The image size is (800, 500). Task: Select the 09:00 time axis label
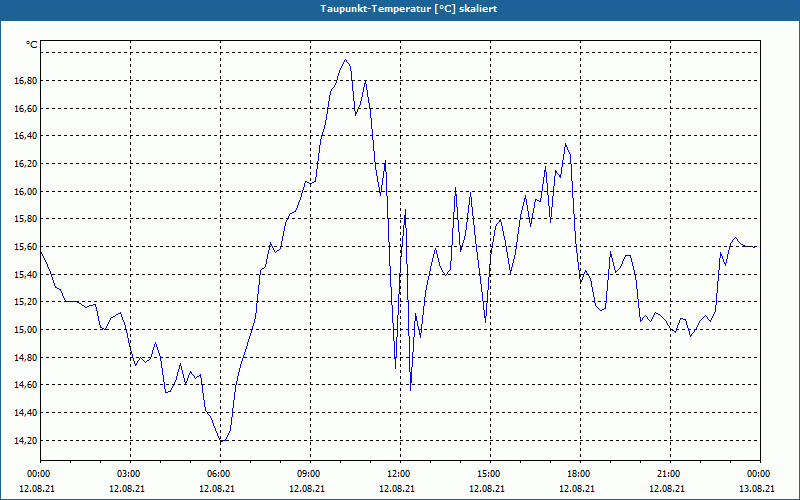(310, 474)
